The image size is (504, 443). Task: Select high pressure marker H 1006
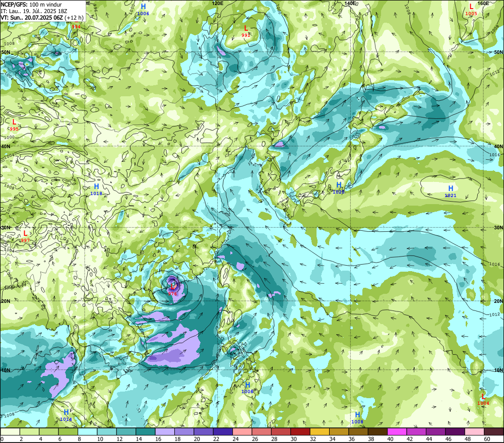point(143,9)
